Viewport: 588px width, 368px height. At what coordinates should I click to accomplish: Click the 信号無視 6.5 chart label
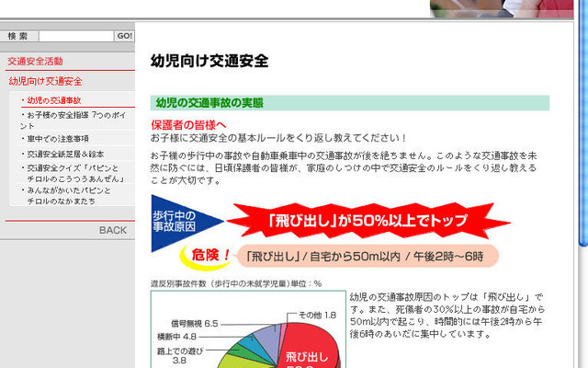tap(195, 323)
